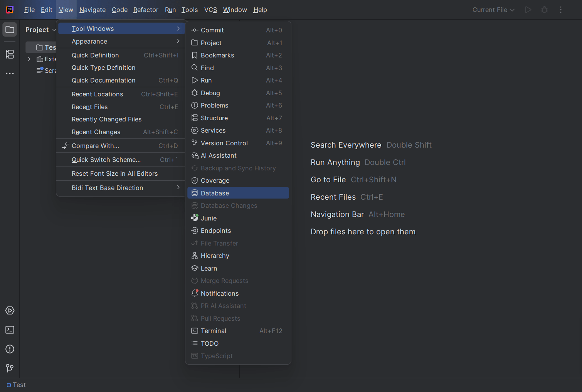Open the Version Control sidebar icon
Screen dimensions: 582x392
pyautogui.click(x=10, y=368)
